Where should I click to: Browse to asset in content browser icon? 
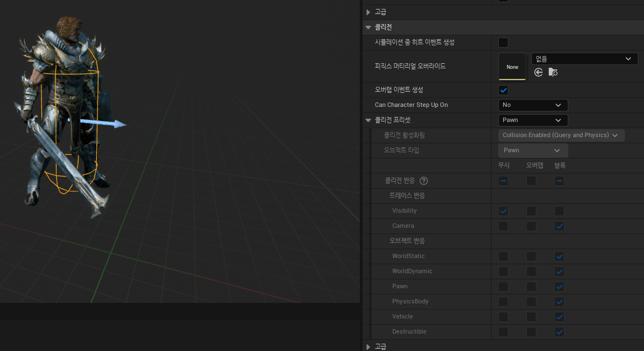[x=553, y=73]
